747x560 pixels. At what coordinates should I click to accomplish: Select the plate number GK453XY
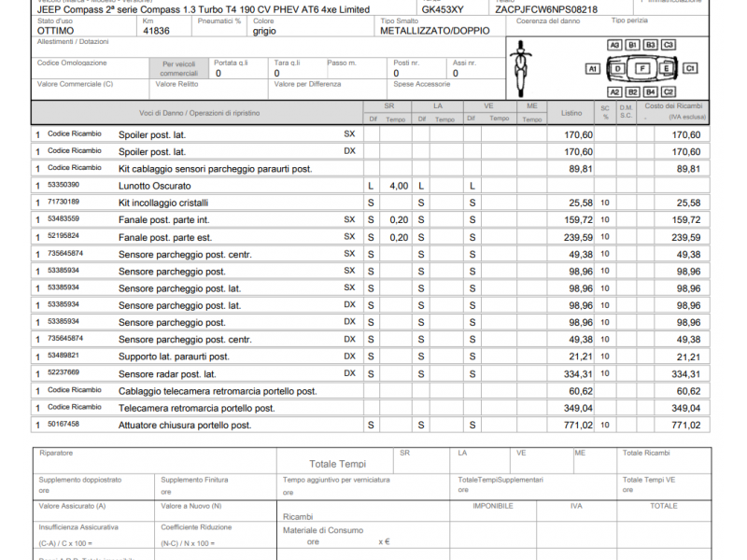coord(443,9)
